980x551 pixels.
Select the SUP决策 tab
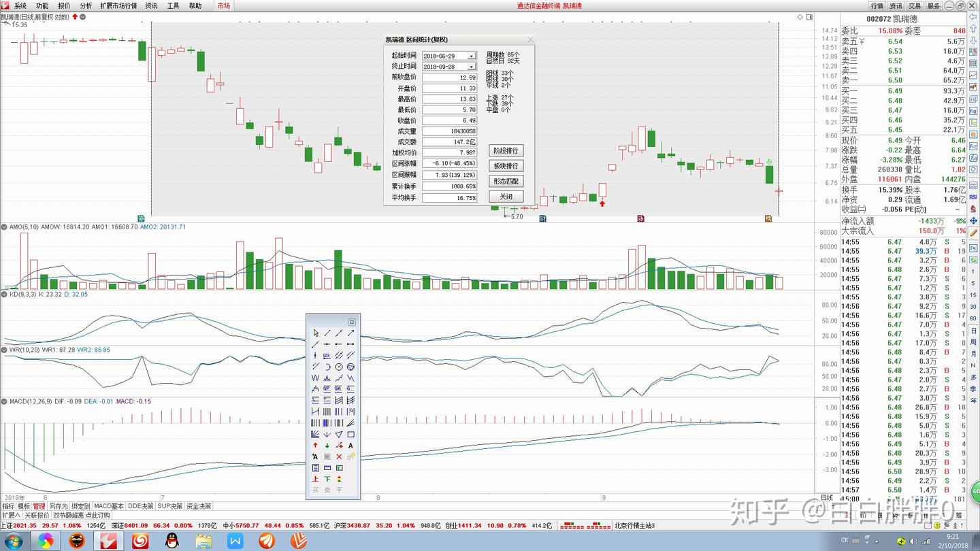click(171, 506)
